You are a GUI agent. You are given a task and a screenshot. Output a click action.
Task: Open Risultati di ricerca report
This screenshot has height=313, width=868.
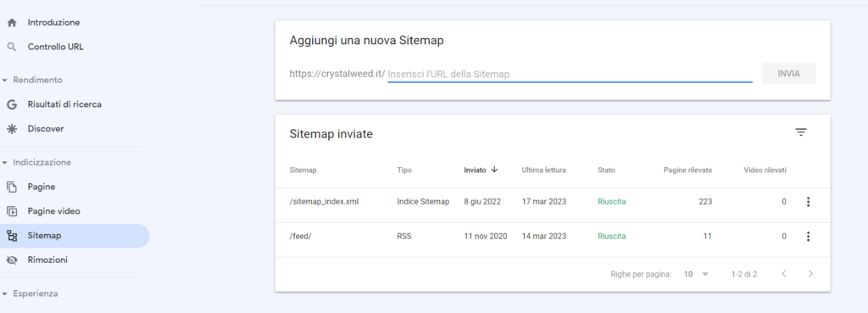click(64, 104)
